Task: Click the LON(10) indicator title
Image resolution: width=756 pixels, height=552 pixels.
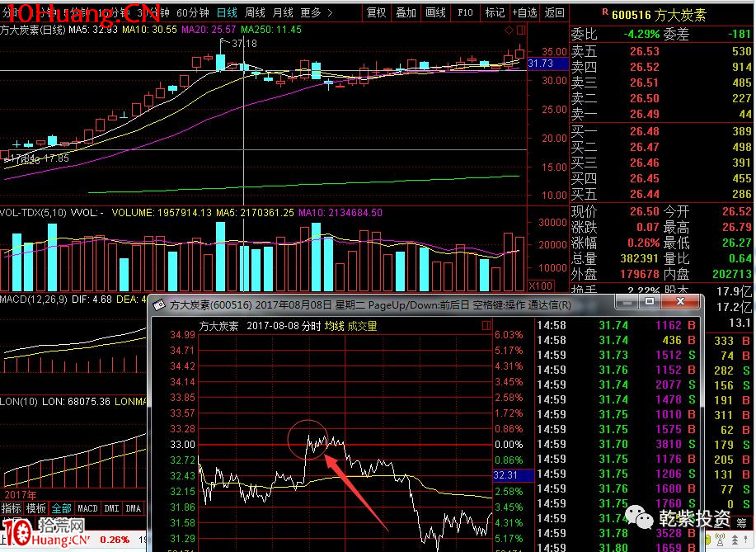Action: click(19, 402)
